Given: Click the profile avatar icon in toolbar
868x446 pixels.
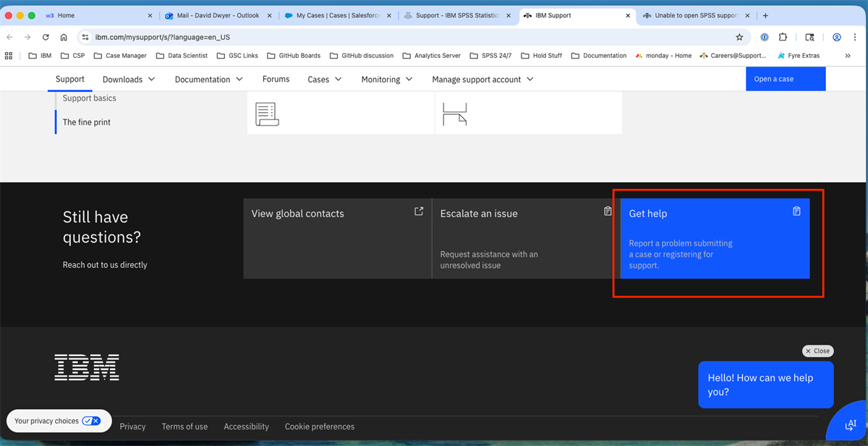Looking at the screenshot, I should coord(837,37).
